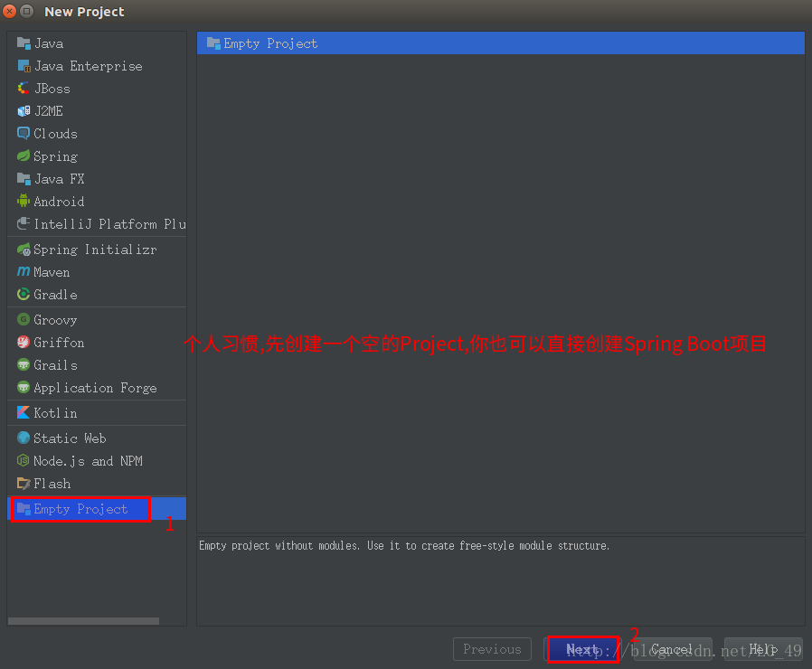Select Groovy project type
812x669 pixels.
click(x=97, y=320)
